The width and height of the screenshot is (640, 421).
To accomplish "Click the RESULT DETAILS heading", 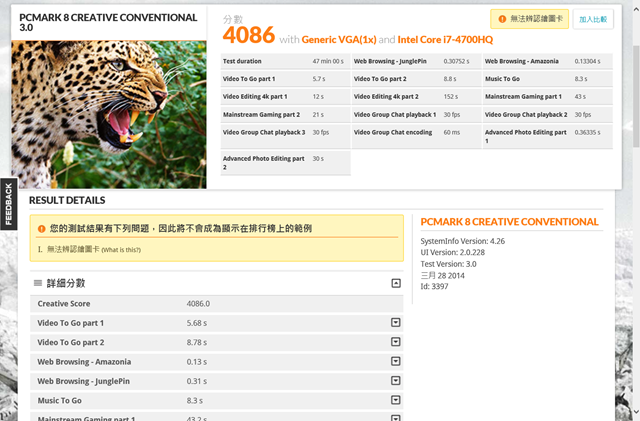I will pos(67,200).
